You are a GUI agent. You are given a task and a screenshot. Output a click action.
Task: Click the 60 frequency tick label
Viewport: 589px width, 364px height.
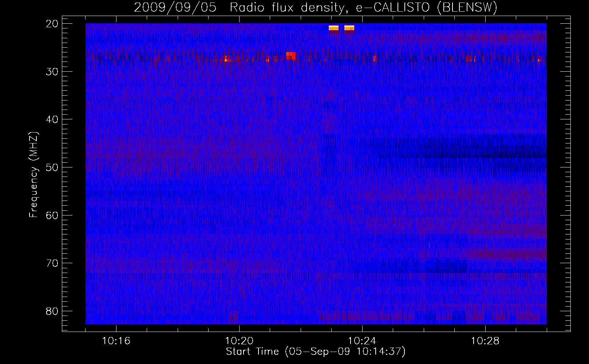[52, 215]
